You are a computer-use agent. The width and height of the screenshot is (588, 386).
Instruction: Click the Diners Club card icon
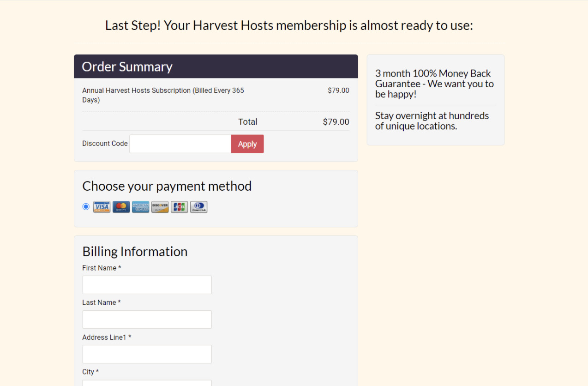199,207
